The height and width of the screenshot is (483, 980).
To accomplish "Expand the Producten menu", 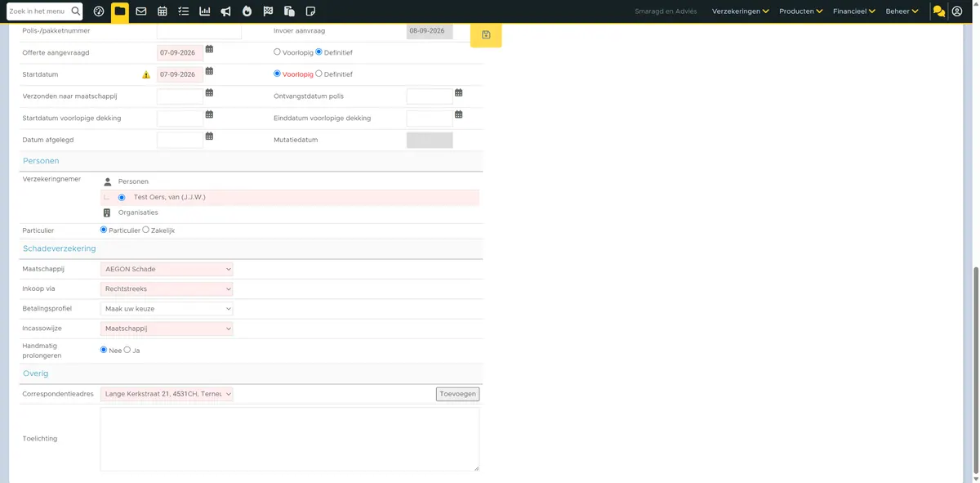I will pos(800,11).
